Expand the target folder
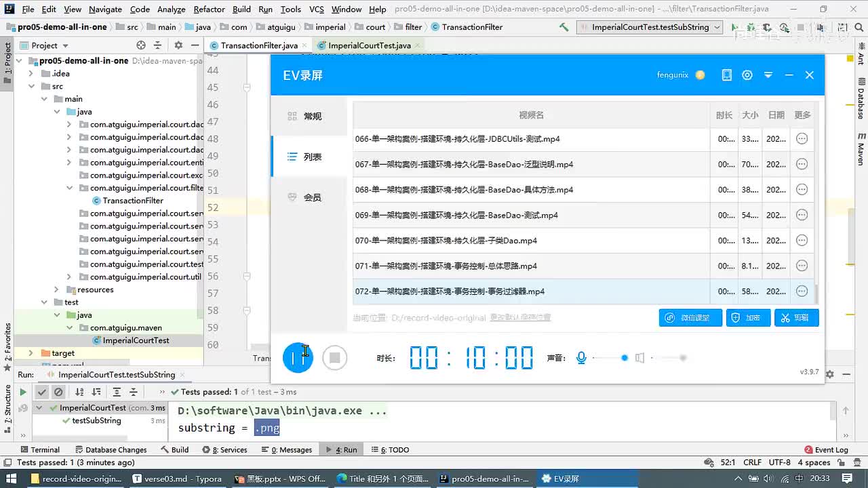 coord(31,353)
